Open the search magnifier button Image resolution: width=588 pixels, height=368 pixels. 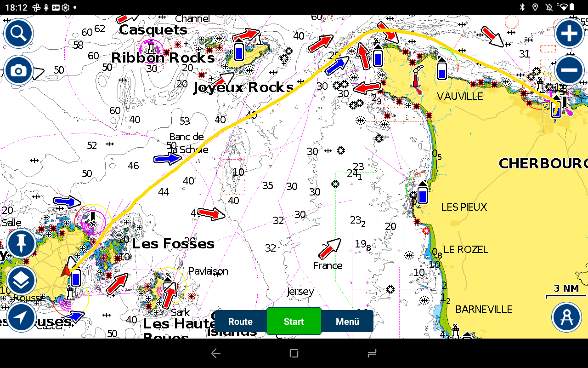pos(18,33)
